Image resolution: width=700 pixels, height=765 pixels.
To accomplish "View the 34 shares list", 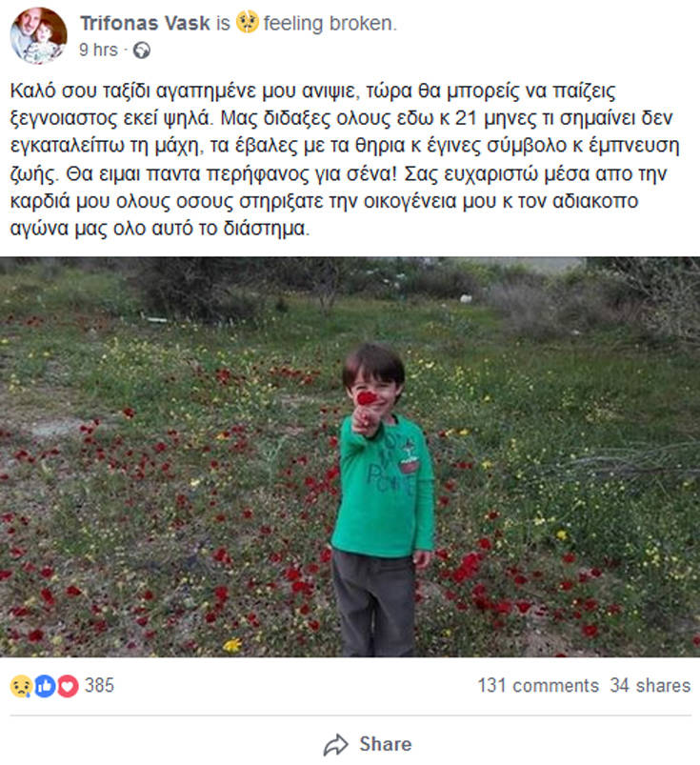I will tap(650, 685).
